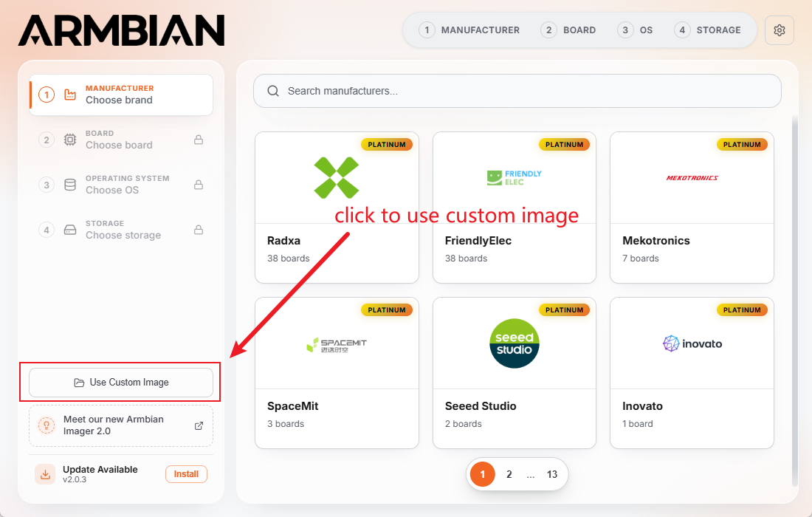The height and width of the screenshot is (517, 812).
Task: Click the factory icon in Manufacturer step
Action: (70, 95)
